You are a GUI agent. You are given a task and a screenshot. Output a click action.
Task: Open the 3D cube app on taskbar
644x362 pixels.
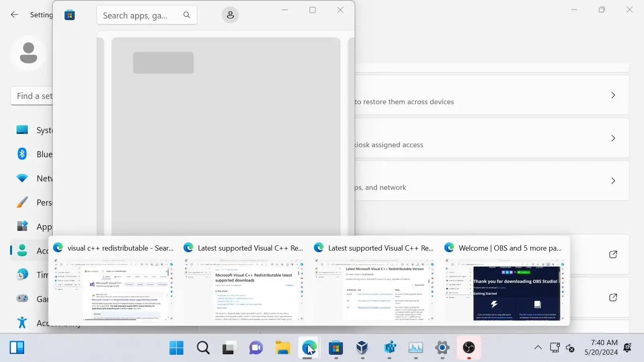[362, 348]
